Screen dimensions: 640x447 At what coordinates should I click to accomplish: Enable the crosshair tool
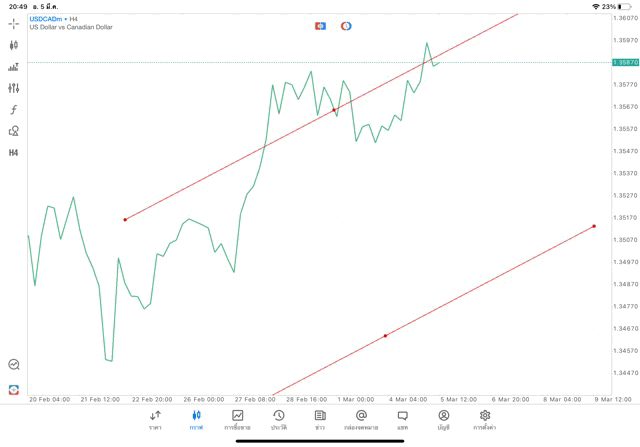coord(14,23)
